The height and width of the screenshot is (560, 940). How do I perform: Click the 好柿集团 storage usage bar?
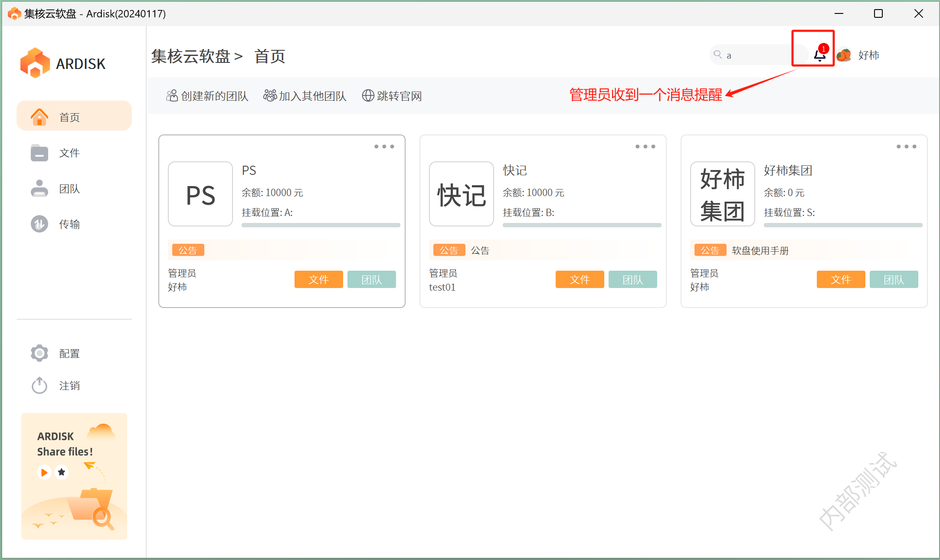point(842,225)
